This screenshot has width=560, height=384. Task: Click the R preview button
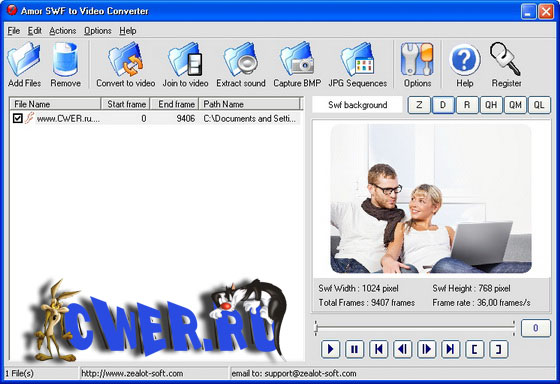(467, 105)
